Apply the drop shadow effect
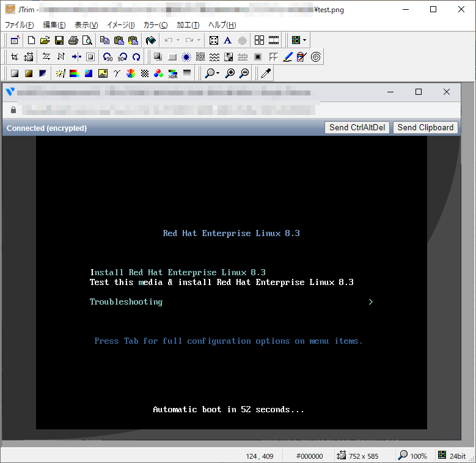The image size is (476, 463). [x=157, y=57]
